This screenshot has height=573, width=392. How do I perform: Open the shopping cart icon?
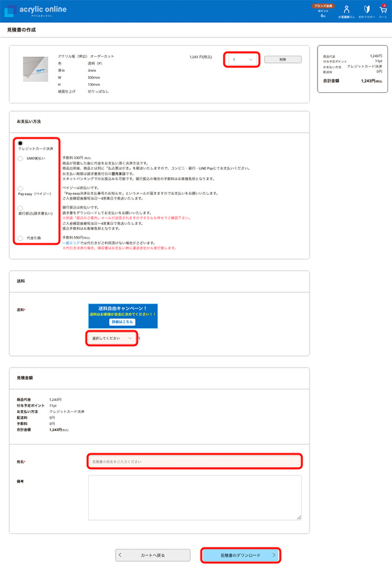click(x=383, y=10)
